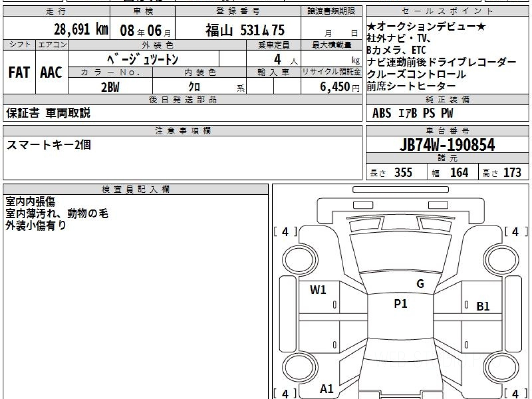Click the 最大積載量 header
Screen dimensions: 532x399
click(331, 45)
